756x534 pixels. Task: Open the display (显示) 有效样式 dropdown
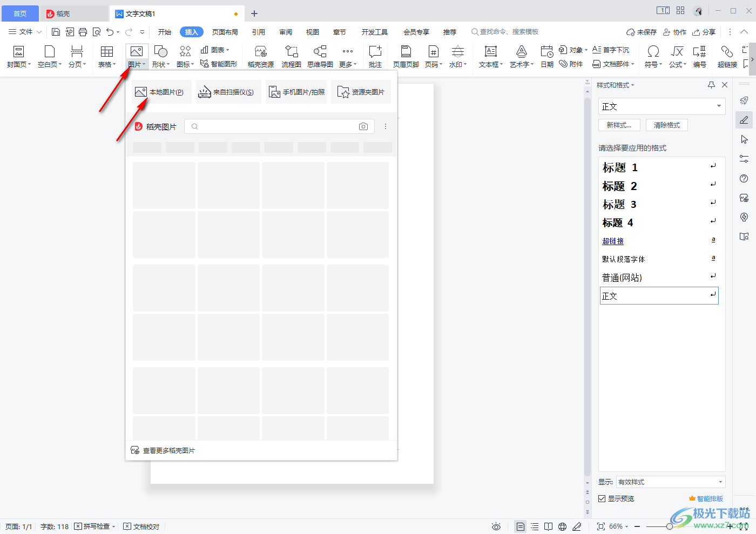coord(671,482)
